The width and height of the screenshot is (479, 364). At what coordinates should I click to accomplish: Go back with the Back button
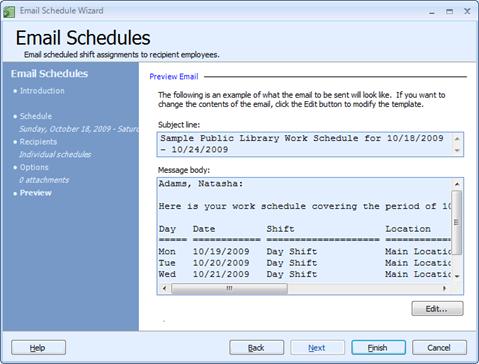(x=256, y=348)
